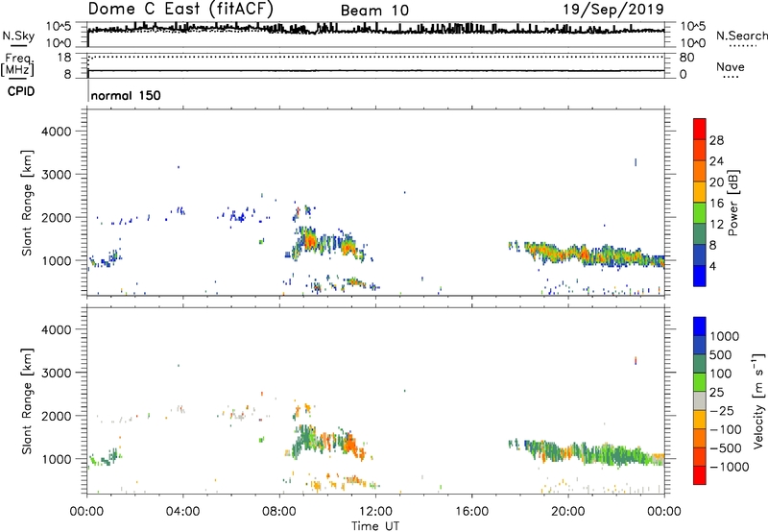Select the "CPID" row label
Image resolution: width=768 pixels, height=532 pixels.
(21, 91)
